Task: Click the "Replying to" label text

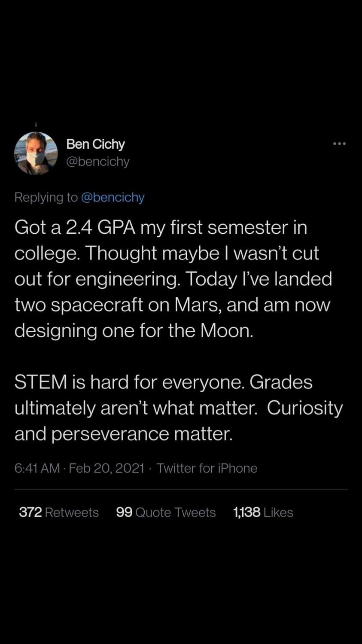Action: point(46,197)
